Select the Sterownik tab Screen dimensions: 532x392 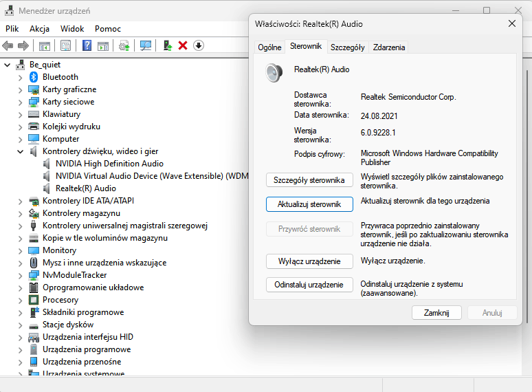(306, 46)
